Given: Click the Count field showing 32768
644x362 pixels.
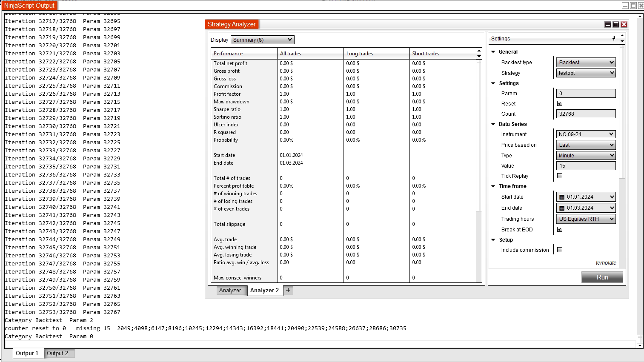Looking at the screenshot, I should click(x=586, y=114).
